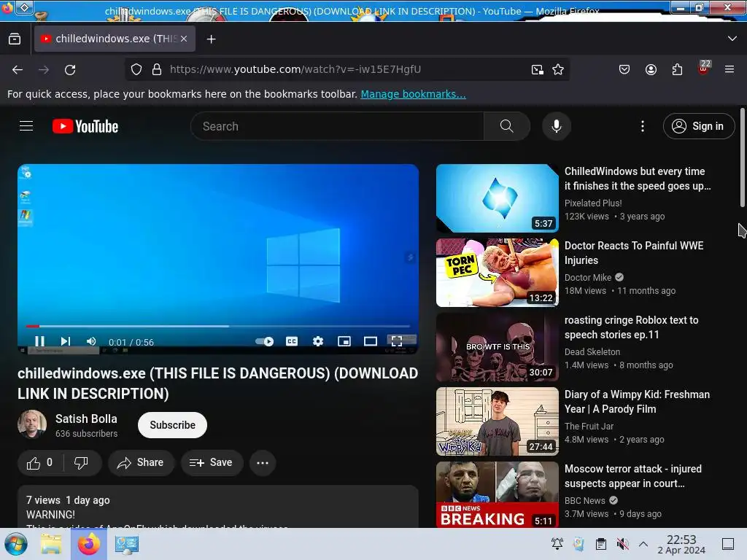
Task: Open Firefox application hamburger menu
Action: coord(729,69)
